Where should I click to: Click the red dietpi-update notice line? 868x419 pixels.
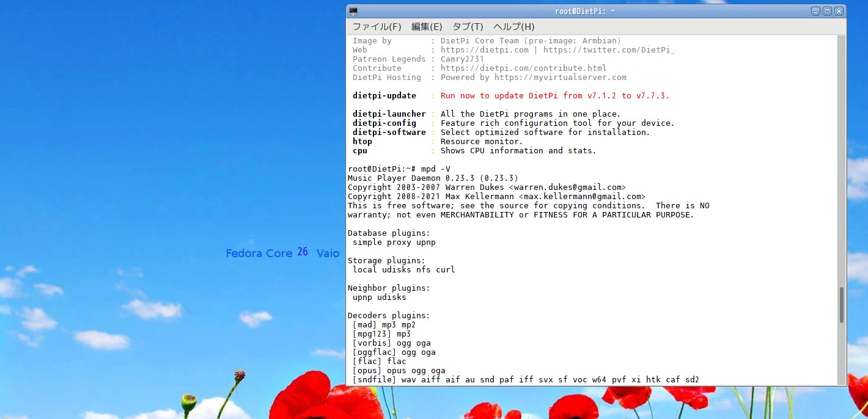(x=554, y=96)
